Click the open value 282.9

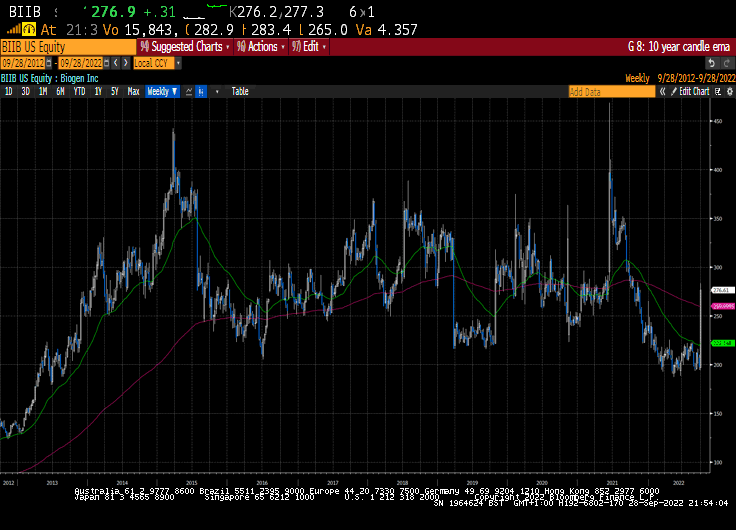(x=214, y=30)
